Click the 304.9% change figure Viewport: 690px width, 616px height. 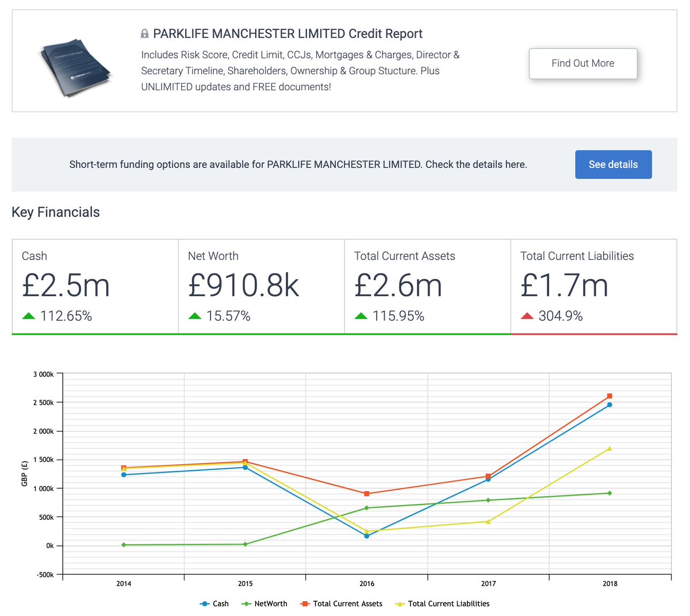coord(561,316)
